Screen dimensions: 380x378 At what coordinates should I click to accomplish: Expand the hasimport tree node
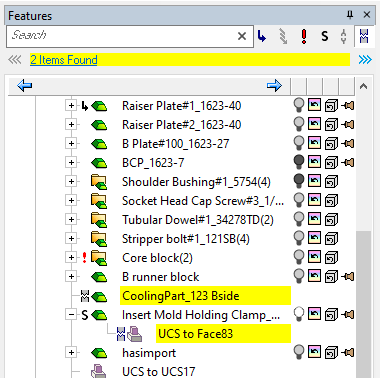(71, 352)
